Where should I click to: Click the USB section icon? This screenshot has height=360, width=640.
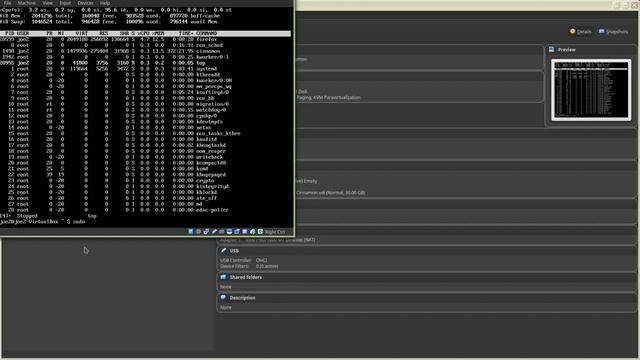click(x=223, y=250)
